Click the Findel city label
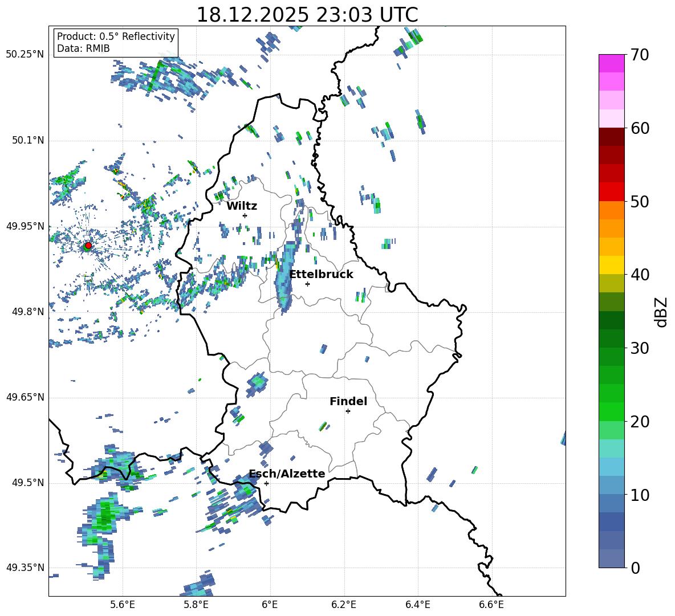Screen dimensions: 675x616 tap(348, 401)
